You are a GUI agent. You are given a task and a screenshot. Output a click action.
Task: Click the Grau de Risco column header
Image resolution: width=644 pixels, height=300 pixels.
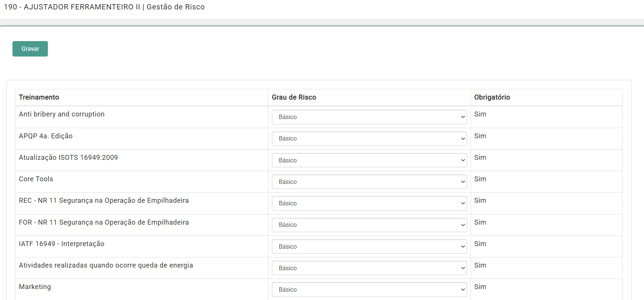click(294, 97)
